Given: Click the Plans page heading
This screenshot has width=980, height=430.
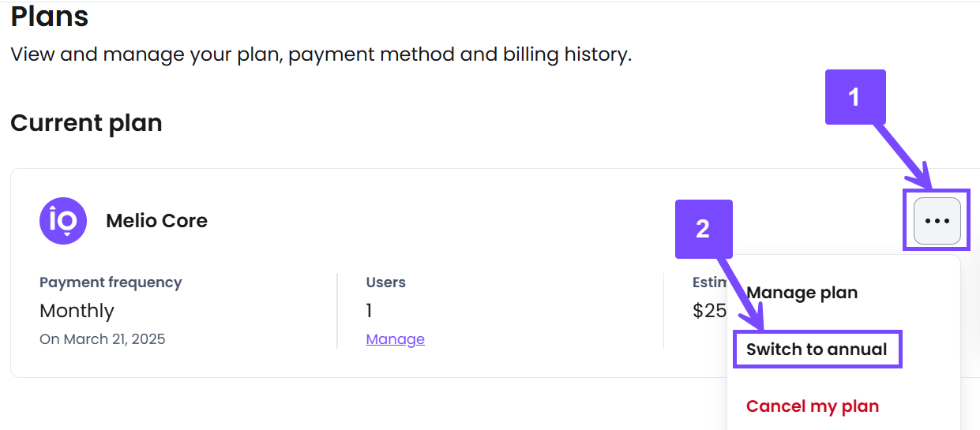Looking at the screenshot, I should pyautogui.click(x=50, y=16).
